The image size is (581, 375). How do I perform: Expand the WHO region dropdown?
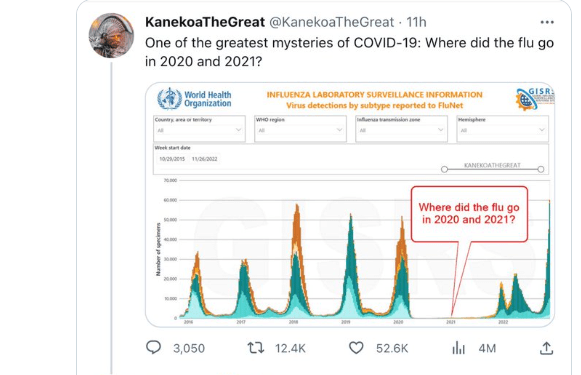click(300, 129)
